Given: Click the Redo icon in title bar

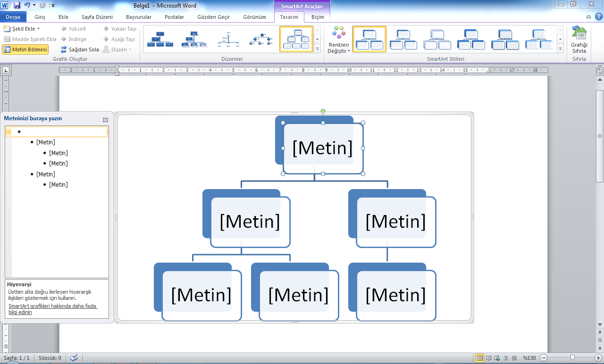Looking at the screenshot, I should (42, 5).
